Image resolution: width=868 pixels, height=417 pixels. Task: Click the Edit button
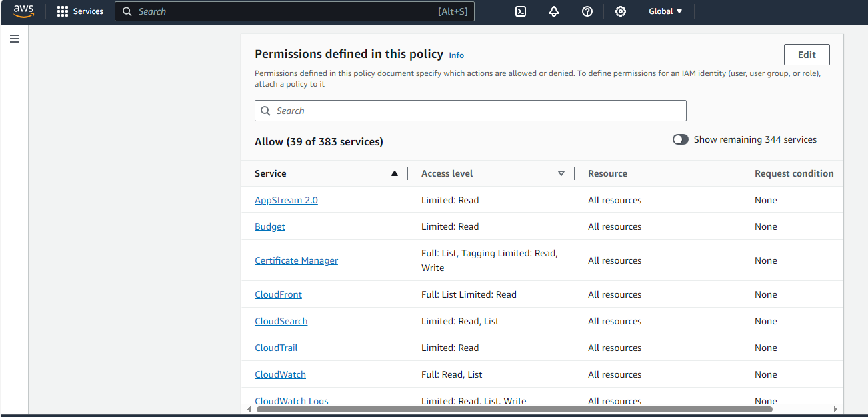[807, 55]
